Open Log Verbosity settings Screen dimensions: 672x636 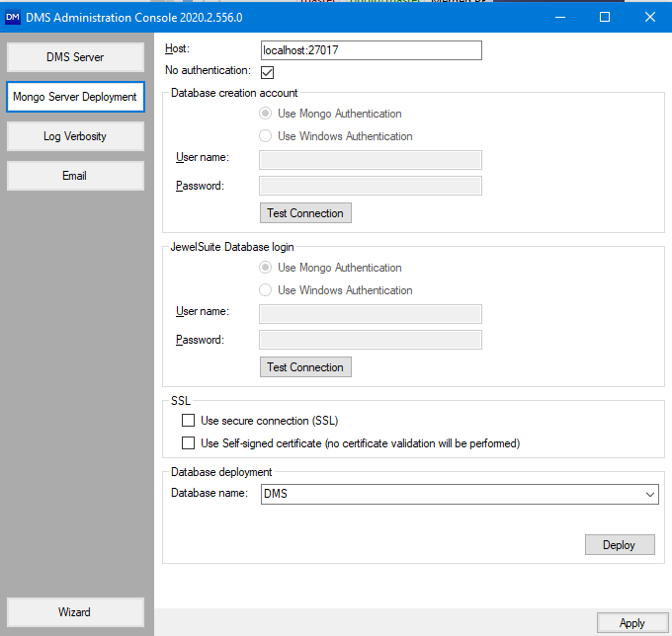(75, 136)
